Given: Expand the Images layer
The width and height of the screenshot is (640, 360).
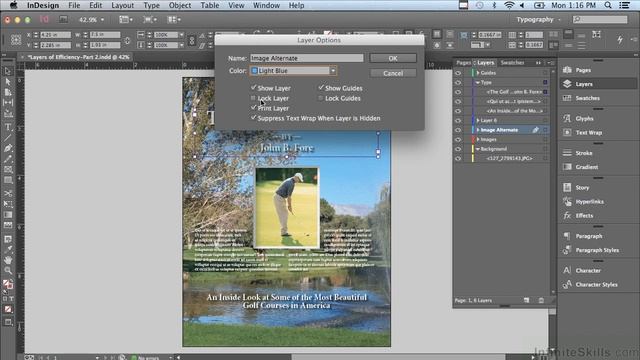Looking at the screenshot, I should pyautogui.click(x=478, y=140).
